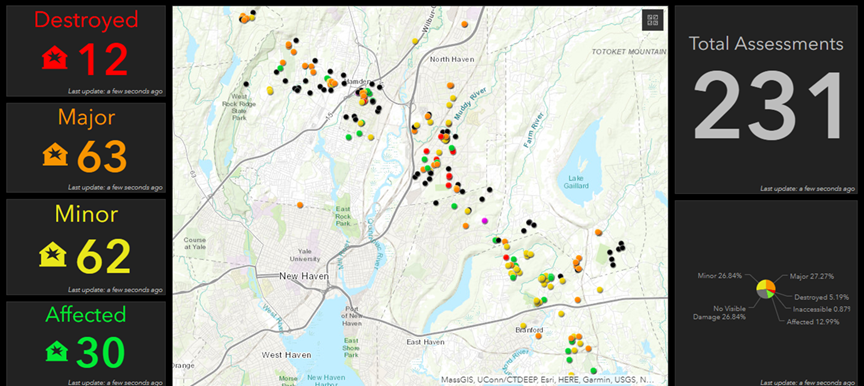Click the Minor 26.84% pie label
The image size is (864, 386).
point(720,276)
